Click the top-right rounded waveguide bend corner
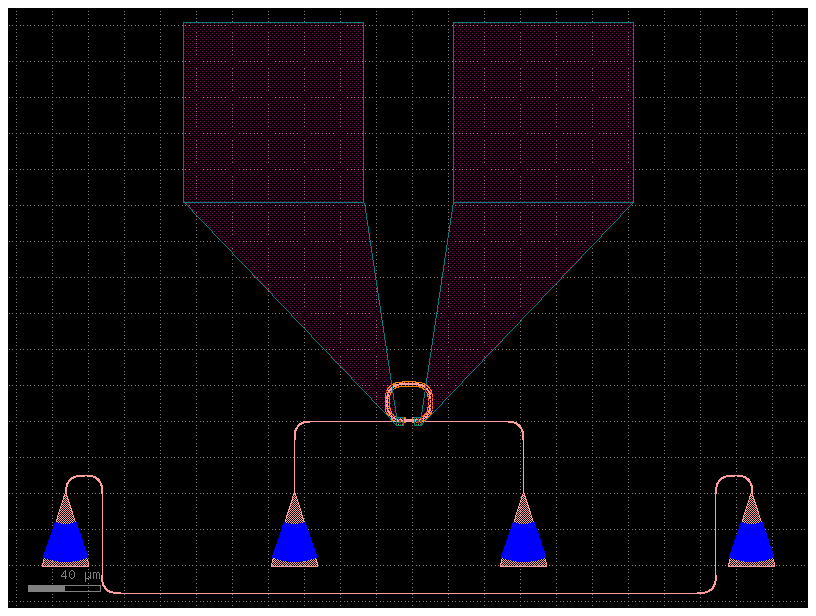816x616 pixels. pyautogui.click(x=519, y=426)
